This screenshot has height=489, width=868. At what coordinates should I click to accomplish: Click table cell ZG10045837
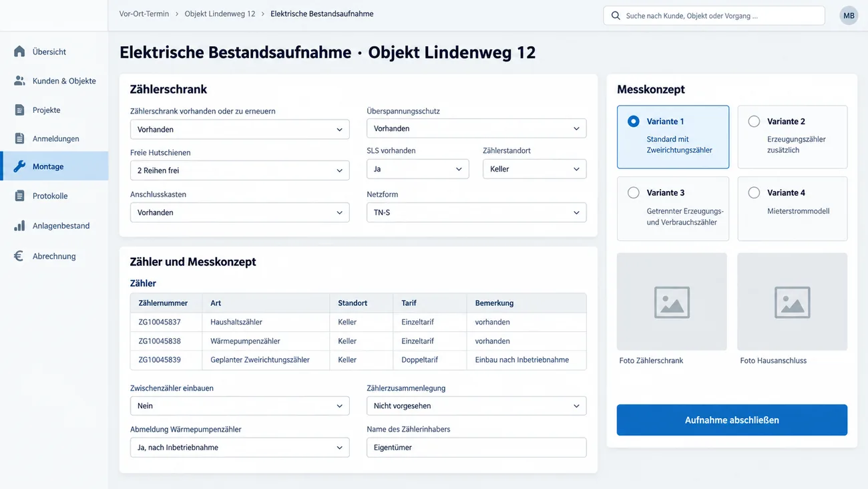click(166, 322)
